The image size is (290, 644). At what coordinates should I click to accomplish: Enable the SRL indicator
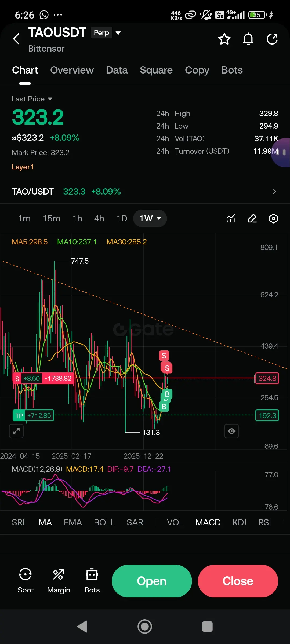19,522
